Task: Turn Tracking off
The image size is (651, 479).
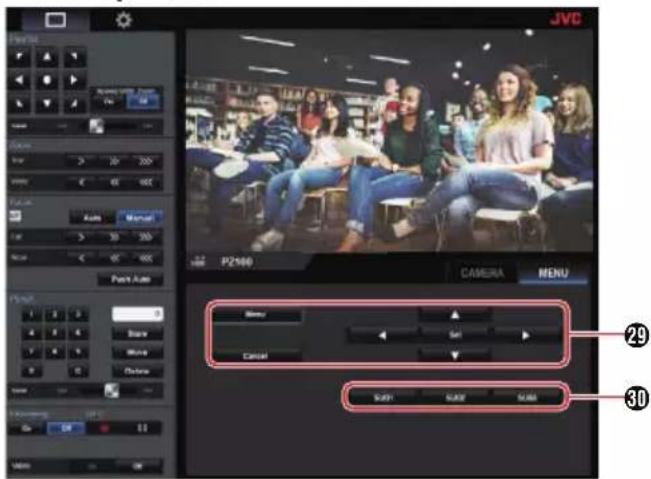Action: coord(66,428)
